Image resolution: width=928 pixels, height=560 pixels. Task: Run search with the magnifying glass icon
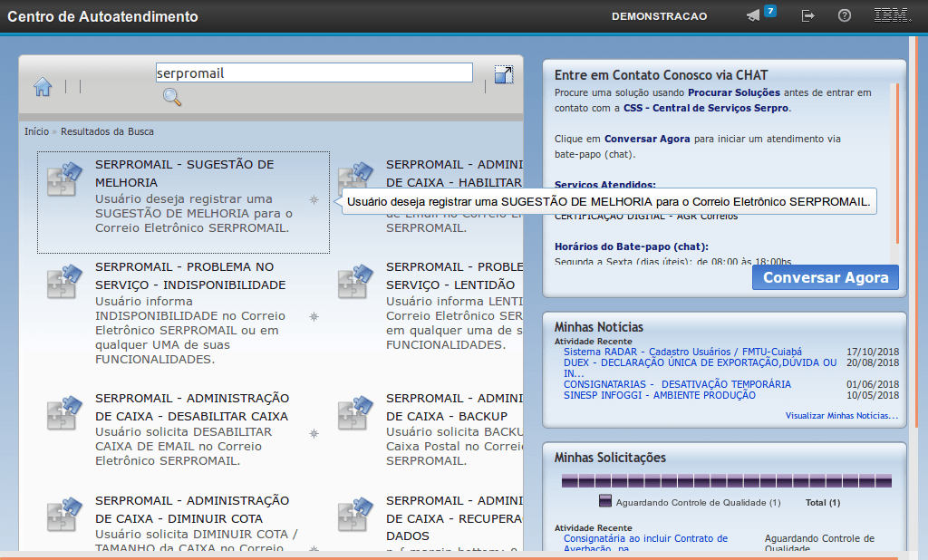point(171,97)
